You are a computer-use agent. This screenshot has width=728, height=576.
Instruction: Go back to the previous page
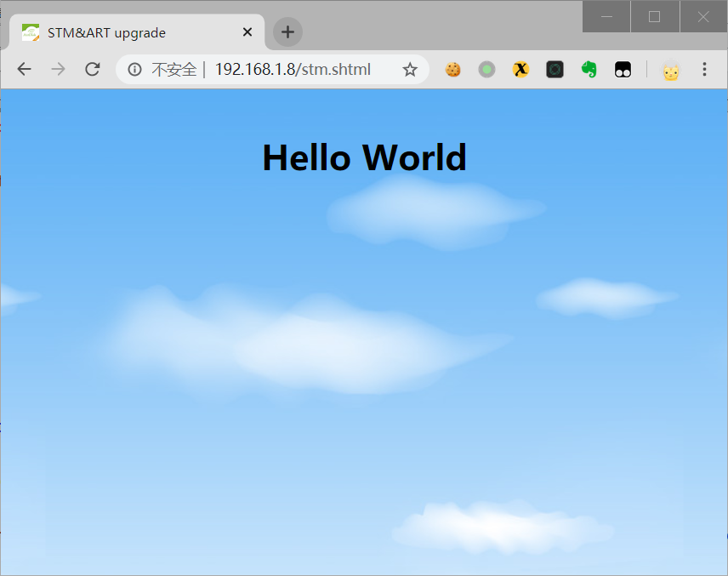pos(24,70)
